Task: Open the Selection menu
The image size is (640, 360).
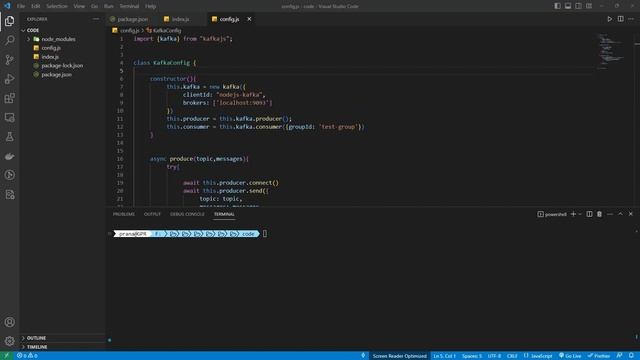Action: pos(57,6)
